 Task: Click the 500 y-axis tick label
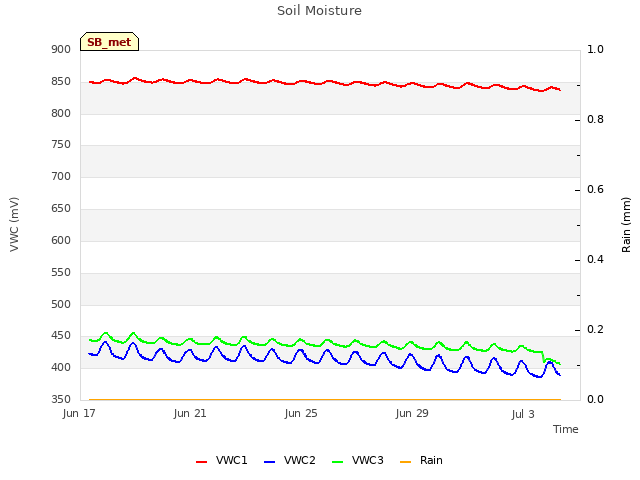[x=61, y=304]
